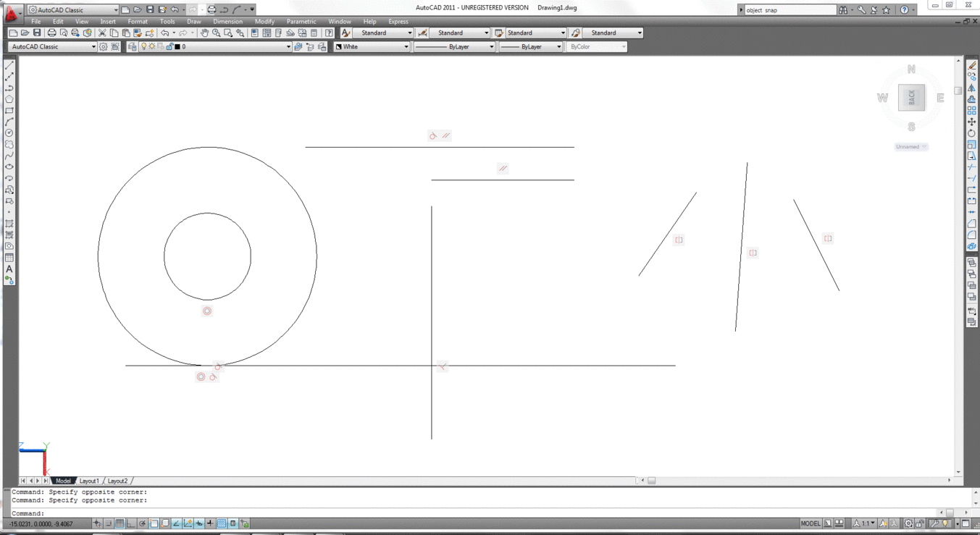Viewport: 980px width, 535px height.
Task: Click the horizontal scrollbar thumb of drawing area
Action: click(x=652, y=481)
